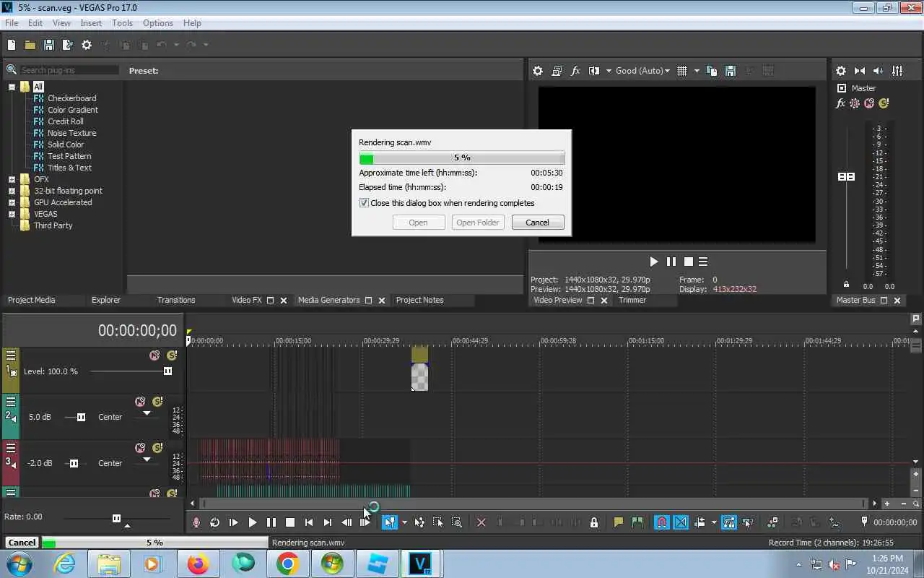This screenshot has height=578, width=924.
Task: Open Split Screen View dropdown arrow
Action: 609,71
